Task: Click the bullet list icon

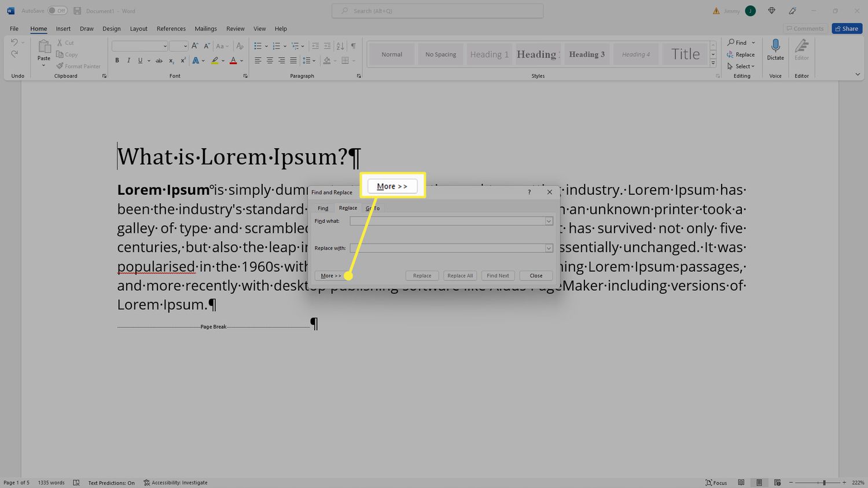Action: coord(258,46)
